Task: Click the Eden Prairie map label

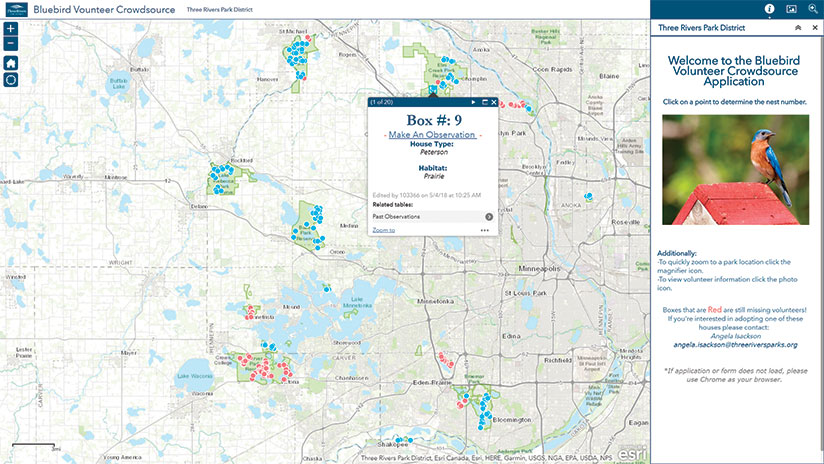Action: click(x=432, y=383)
